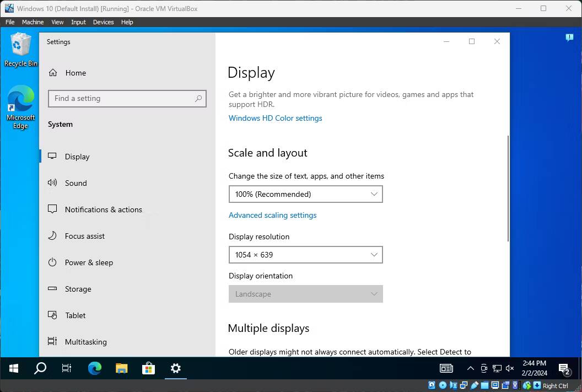Open the Devices menu in VirtualBox
The height and width of the screenshot is (392, 582).
[103, 22]
